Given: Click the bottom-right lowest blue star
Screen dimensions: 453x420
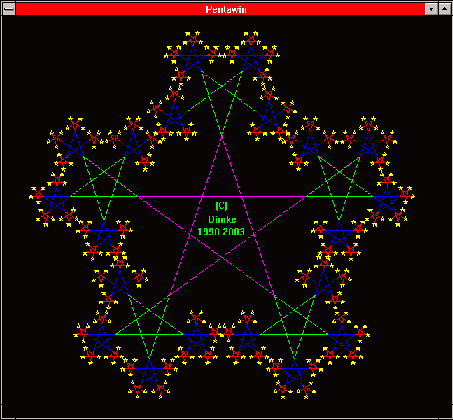Looking at the screenshot, I should 294,374.
